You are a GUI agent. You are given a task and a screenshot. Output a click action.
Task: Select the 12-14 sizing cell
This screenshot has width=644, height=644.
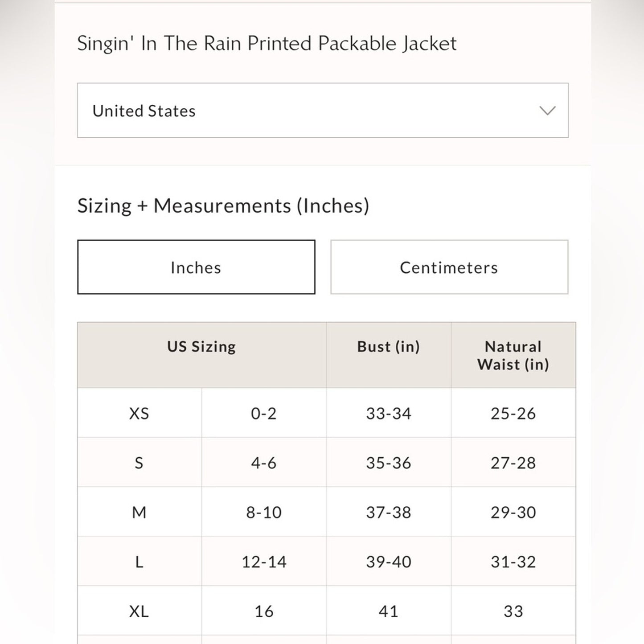(264, 562)
